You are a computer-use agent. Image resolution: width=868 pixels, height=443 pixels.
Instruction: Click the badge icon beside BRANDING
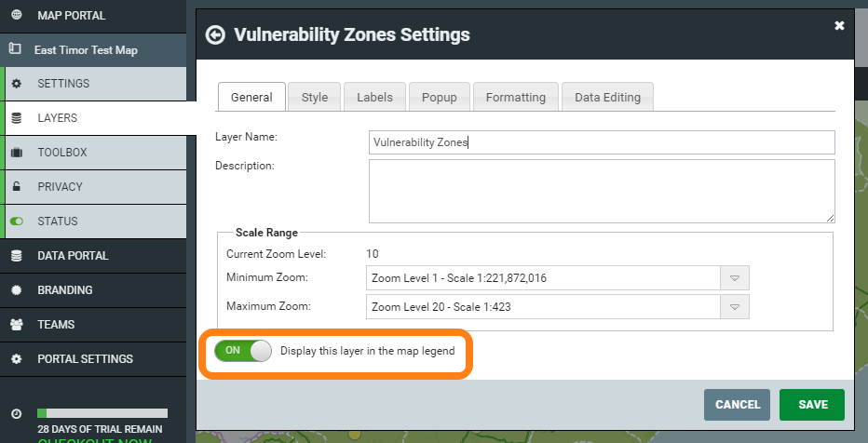[17, 289]
